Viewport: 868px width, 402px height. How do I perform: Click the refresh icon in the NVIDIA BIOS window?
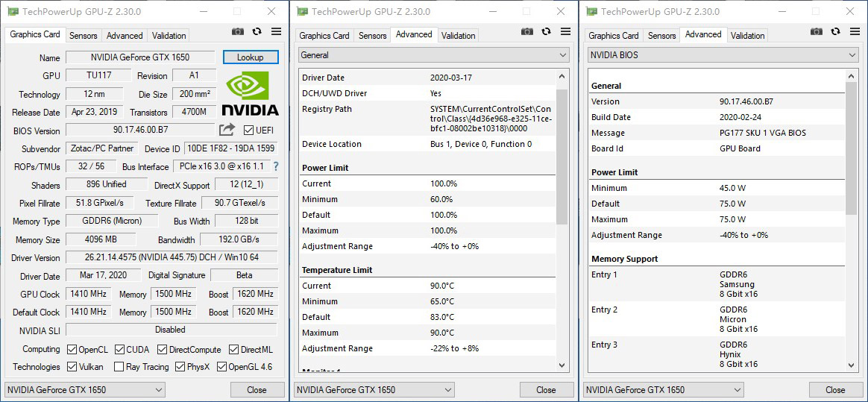(835, 31)
